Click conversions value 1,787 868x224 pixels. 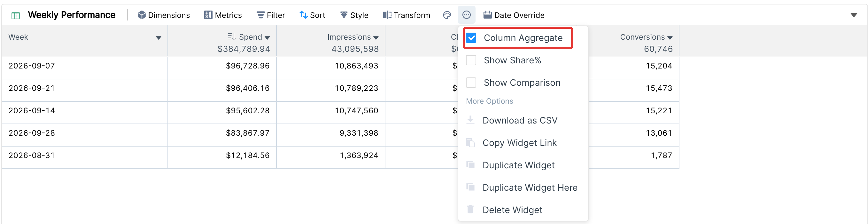pos(662,156)
